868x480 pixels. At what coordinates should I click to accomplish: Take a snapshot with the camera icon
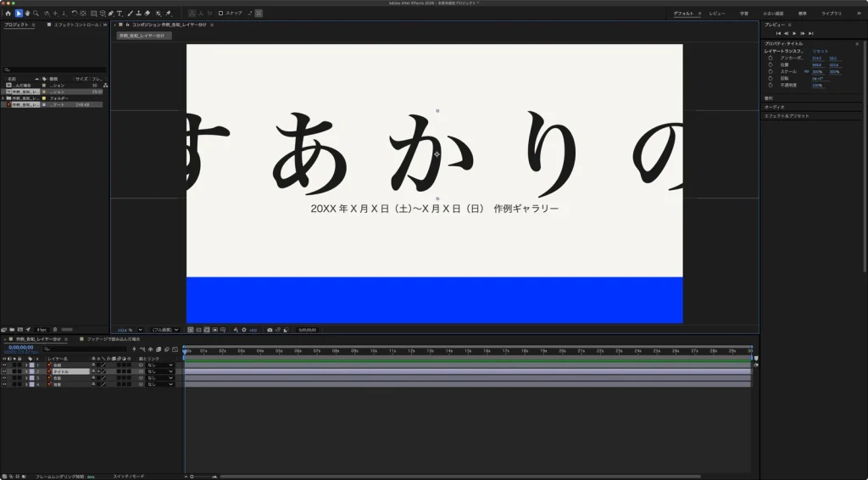pos(270,330)
